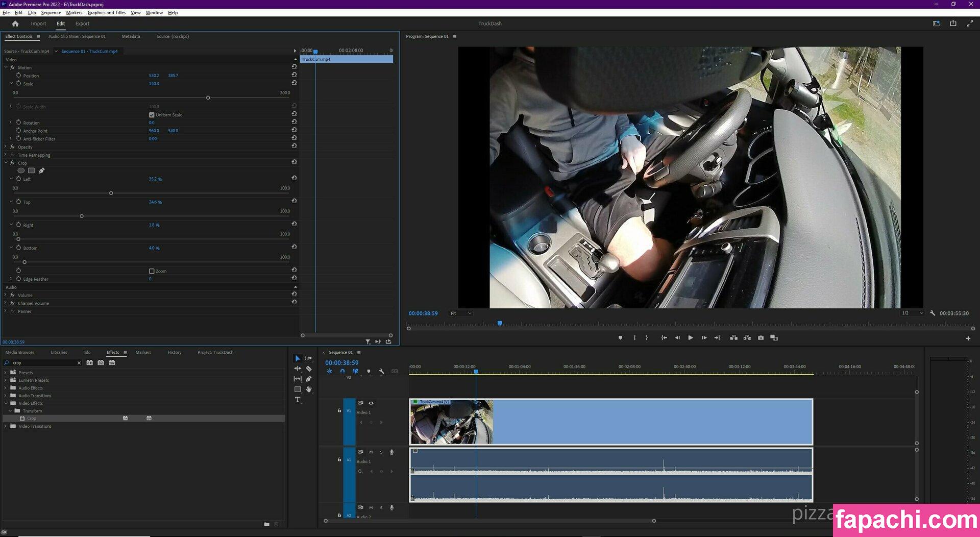Open the Graphics and Titles menu
Screen dimensions: 980x537
[x=106, y=13]
